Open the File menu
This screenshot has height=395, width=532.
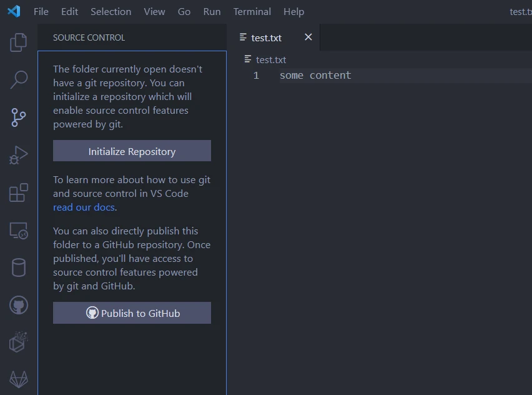click(41, 11)
